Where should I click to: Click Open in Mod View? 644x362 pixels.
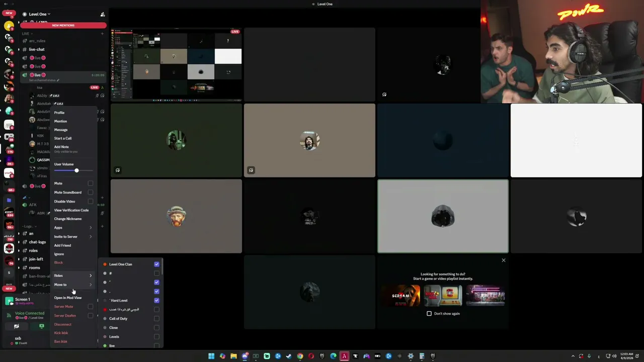coord(68,298)
